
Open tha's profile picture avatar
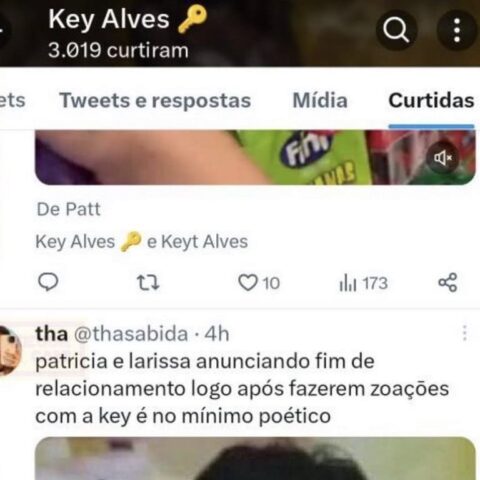tap(8, 351)
